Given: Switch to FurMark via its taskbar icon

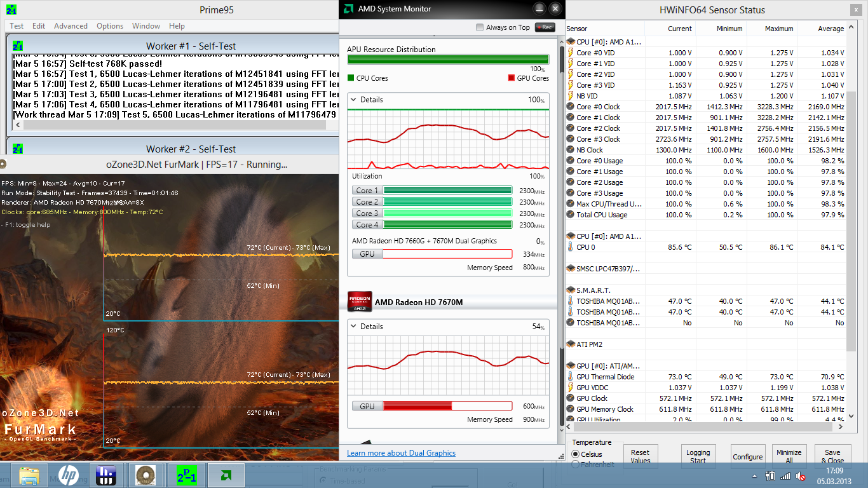Looking at the screenshot, I should coord(146,475).
